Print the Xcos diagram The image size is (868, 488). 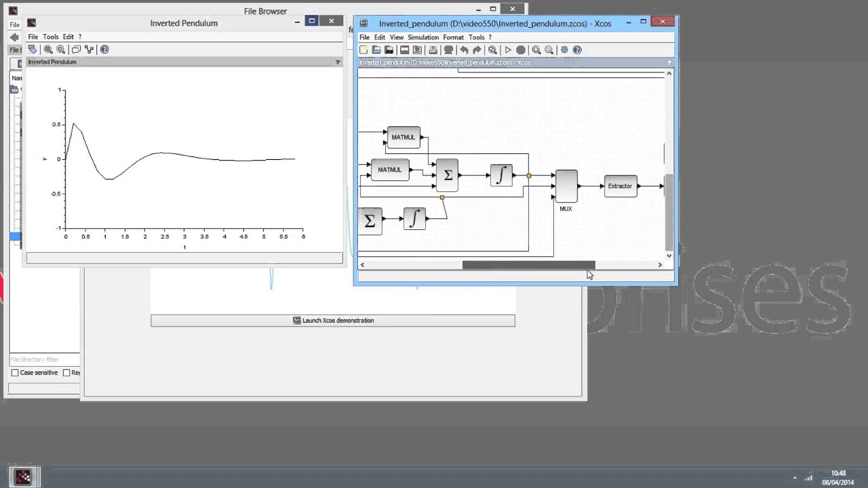click(433, 49)
